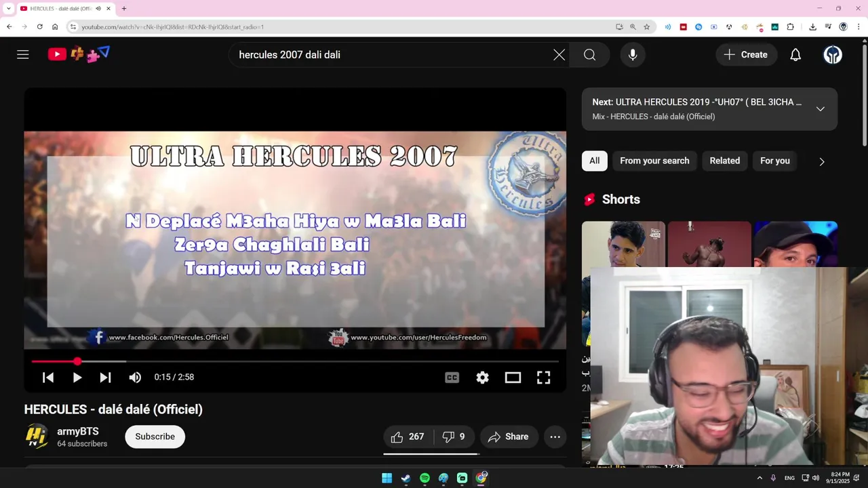Mute the tab audio icon

point(98,9)
